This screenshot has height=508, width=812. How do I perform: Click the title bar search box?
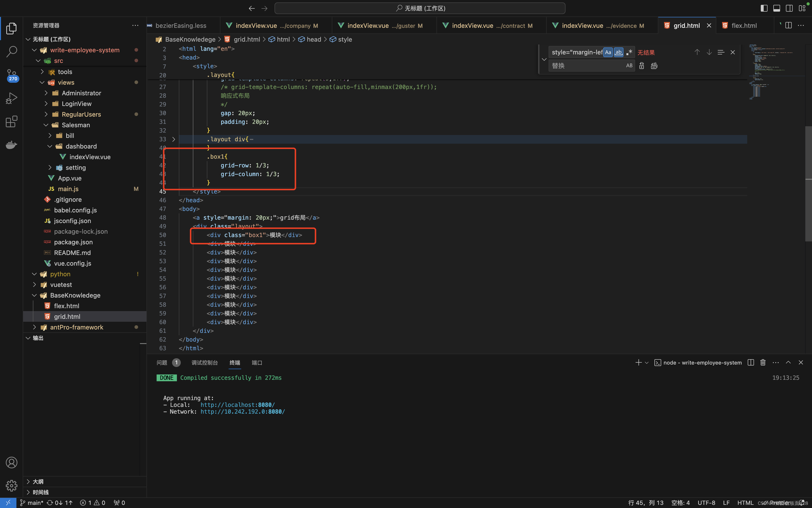click(x=420, y=8)
